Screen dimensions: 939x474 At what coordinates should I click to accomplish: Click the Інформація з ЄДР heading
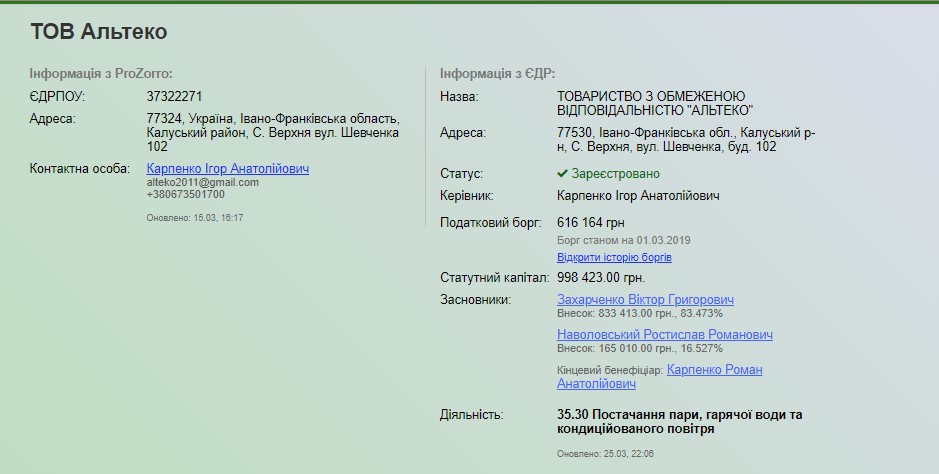coord(497,73)
